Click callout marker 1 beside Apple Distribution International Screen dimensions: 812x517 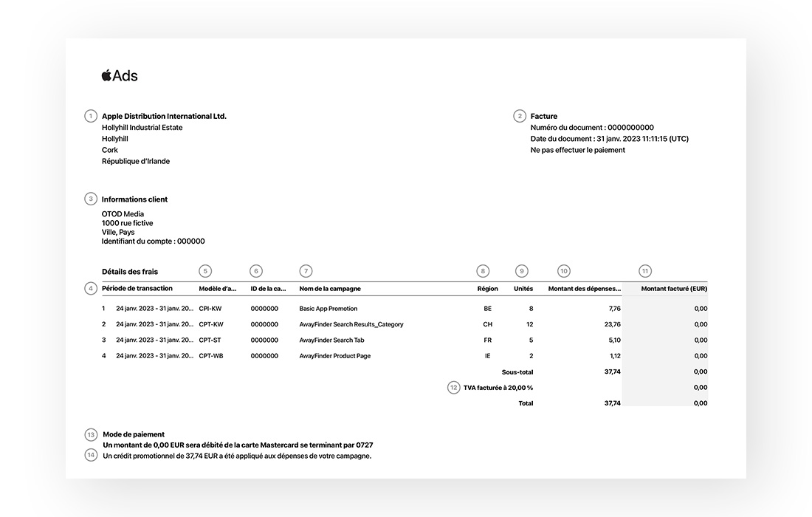(x=90, y=116)
